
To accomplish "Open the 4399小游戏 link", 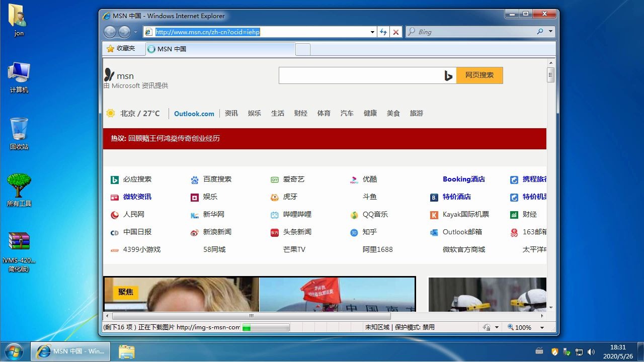I will [x=142, y=250].
